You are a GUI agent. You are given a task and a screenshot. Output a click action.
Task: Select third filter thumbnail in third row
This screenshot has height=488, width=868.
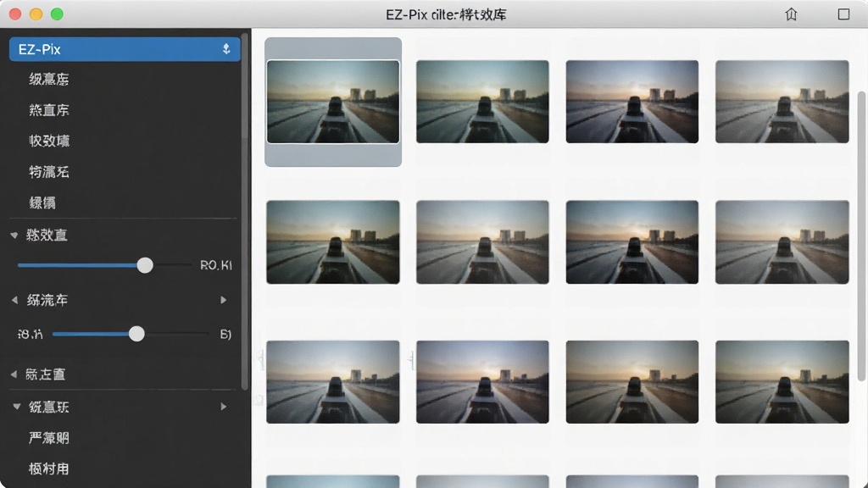632,382
